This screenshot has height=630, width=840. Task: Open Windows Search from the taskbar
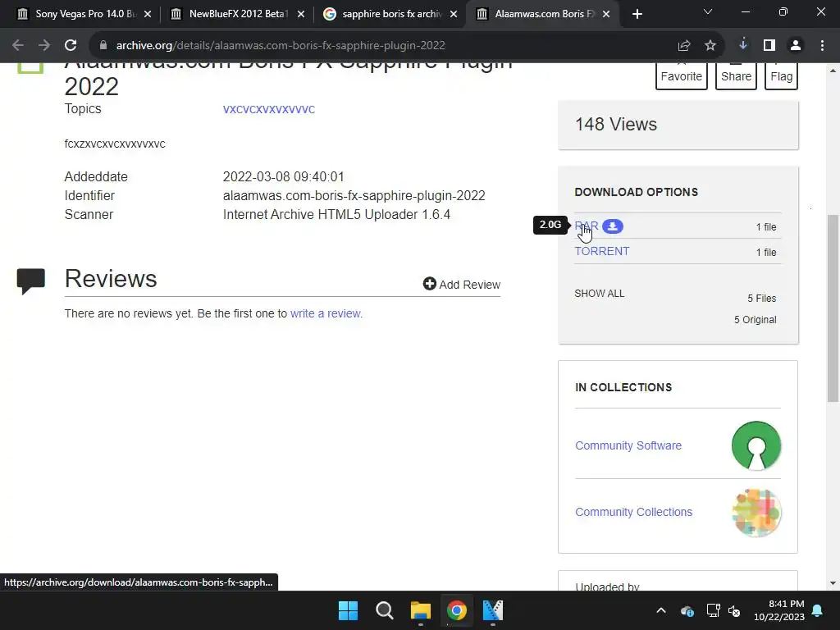[385, 610]
